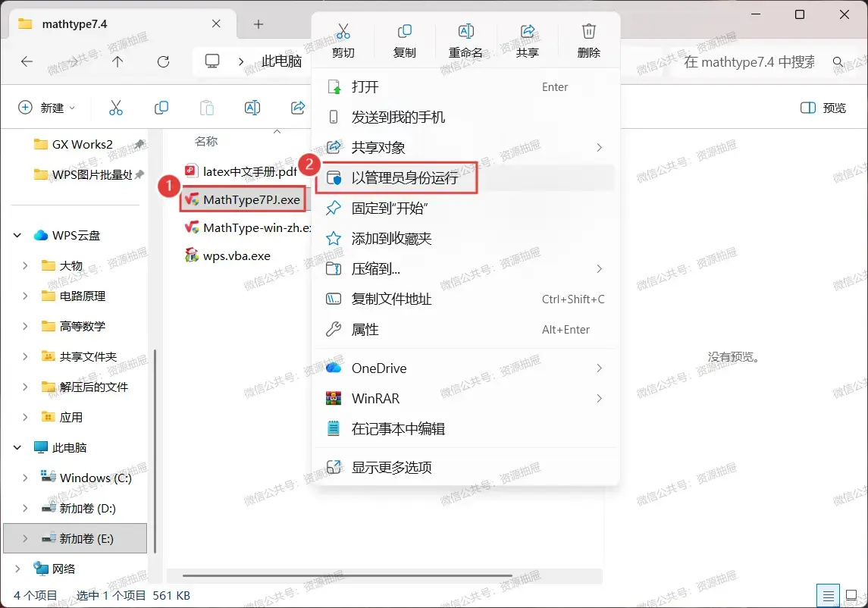Image resolution: width=868 pixels, height=608 pixels.
Task: Select Show more options
Action: [465, 467]
